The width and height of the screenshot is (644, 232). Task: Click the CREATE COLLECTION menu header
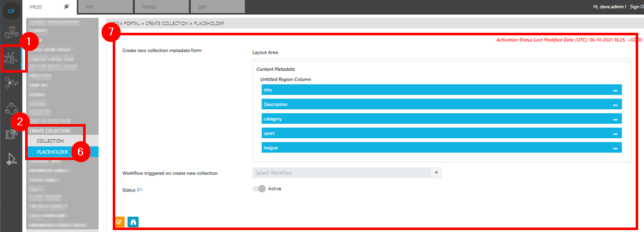(50, 130)
